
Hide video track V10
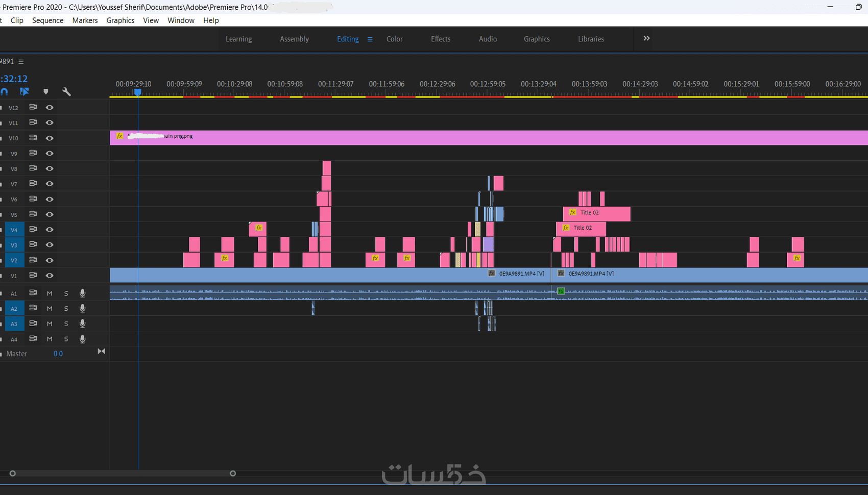[x=50, y=138]
